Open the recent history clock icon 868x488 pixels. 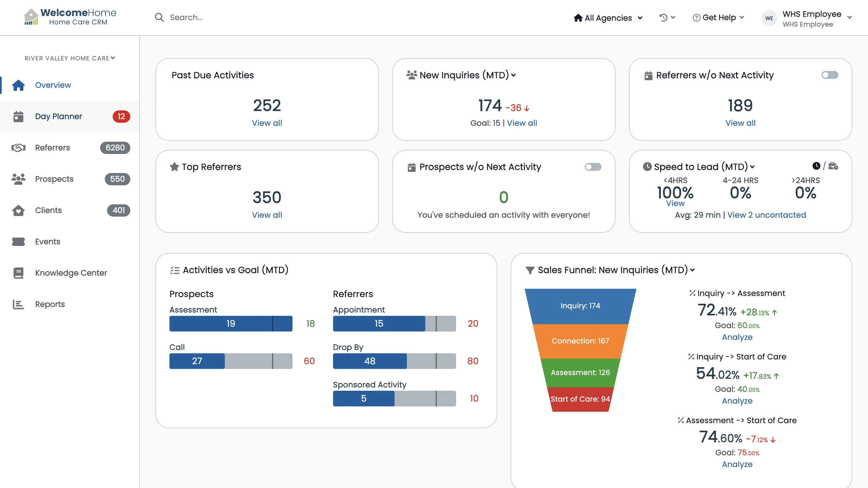(663, 18)
